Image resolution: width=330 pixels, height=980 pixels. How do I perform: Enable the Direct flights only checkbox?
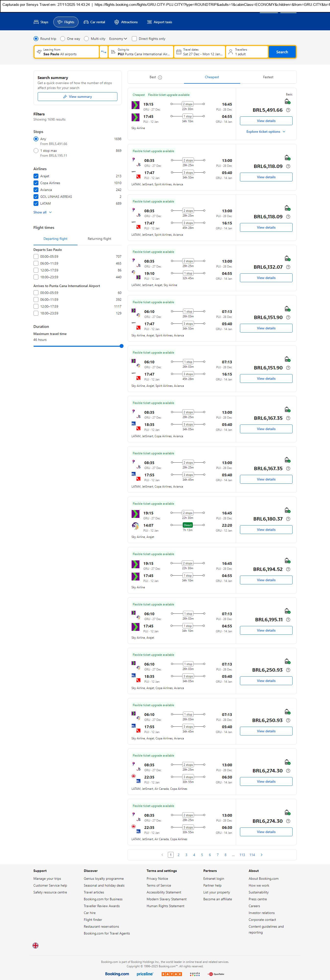click(x=134, y=39)
